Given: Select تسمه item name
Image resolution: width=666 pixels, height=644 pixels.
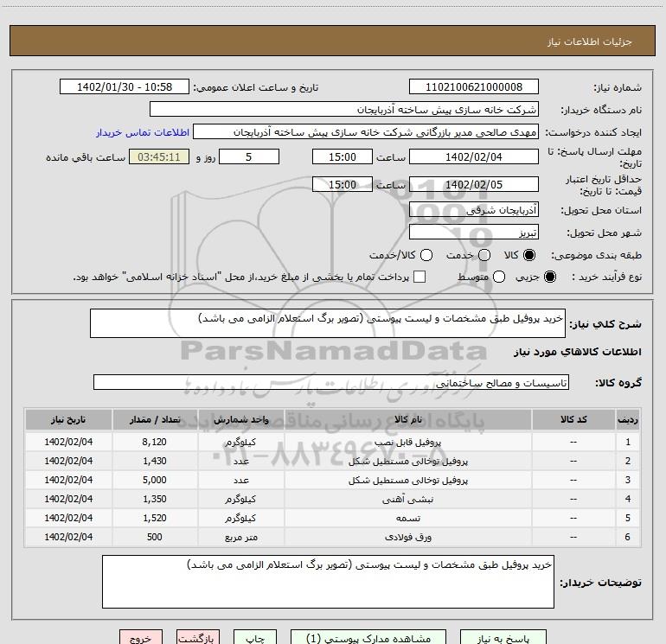Looking at the screenshot, I should tap(407, 518).
